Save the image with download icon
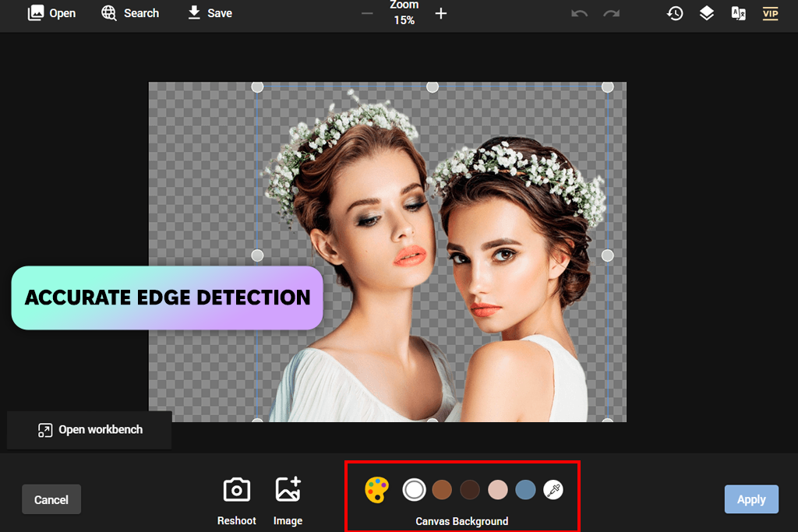 (x=210, y=13)
